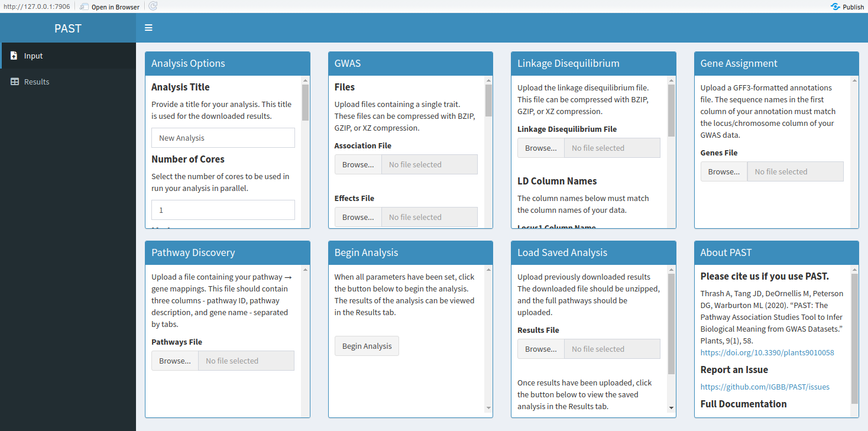Screen dimensions: 868x431
Task: Click the Publish button
Action: click(847, 7)
